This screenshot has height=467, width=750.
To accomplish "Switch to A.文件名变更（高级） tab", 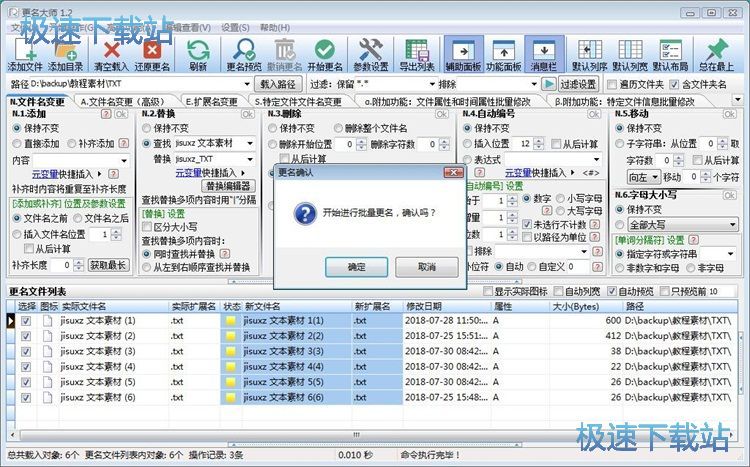I will coord(122,101).
